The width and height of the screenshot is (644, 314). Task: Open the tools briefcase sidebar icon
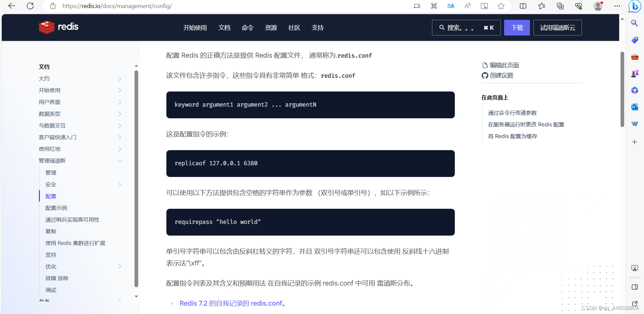pyautogui.click(x=635, y=57)
